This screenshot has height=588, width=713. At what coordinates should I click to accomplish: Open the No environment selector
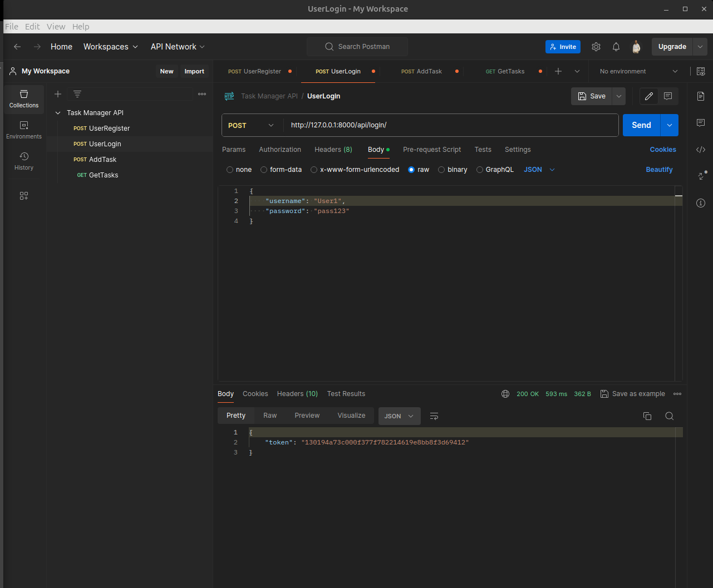(638, 71)
